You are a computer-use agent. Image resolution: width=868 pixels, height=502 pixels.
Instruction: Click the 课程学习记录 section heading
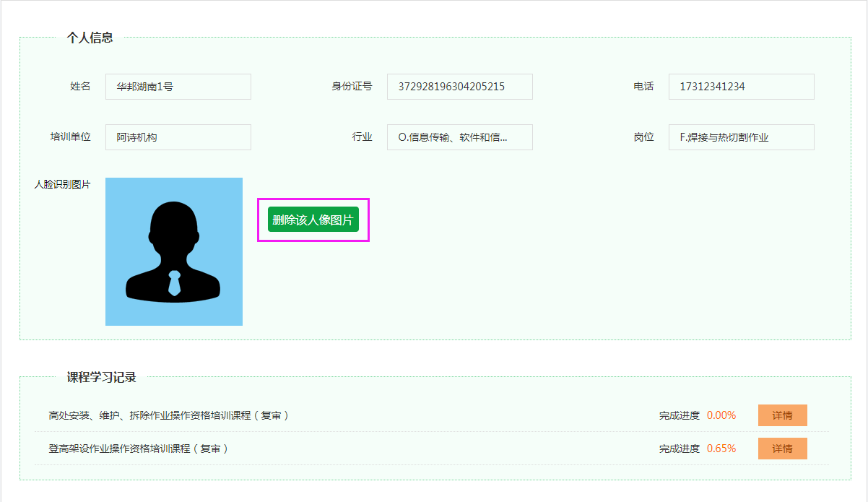click(x=102, y=377)
